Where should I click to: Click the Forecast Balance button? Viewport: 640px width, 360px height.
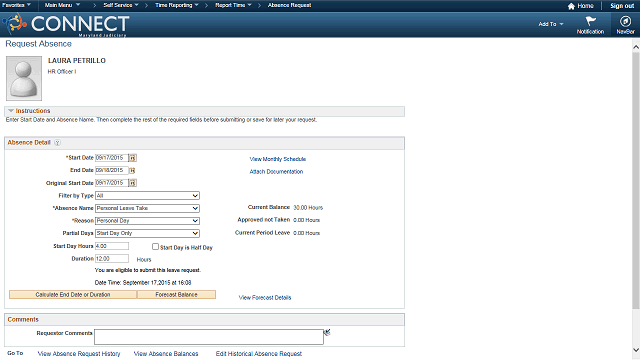176,295
